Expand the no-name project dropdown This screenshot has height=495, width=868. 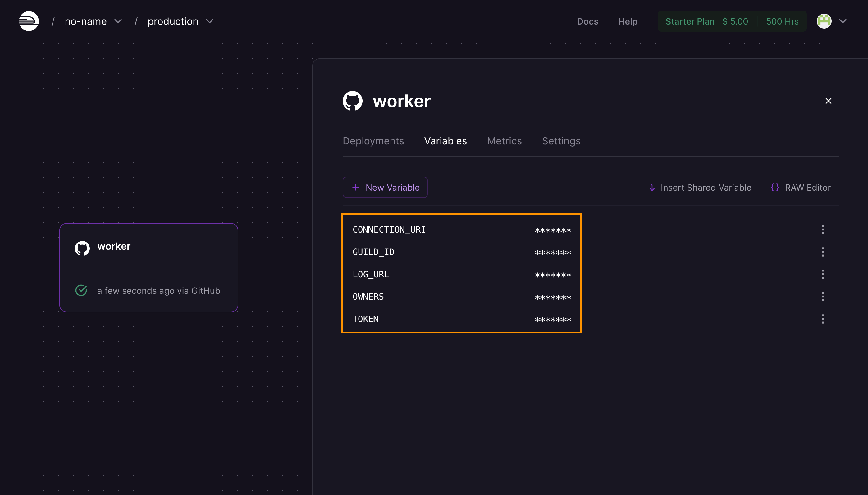pyautogui.click(x=118, y=21)
